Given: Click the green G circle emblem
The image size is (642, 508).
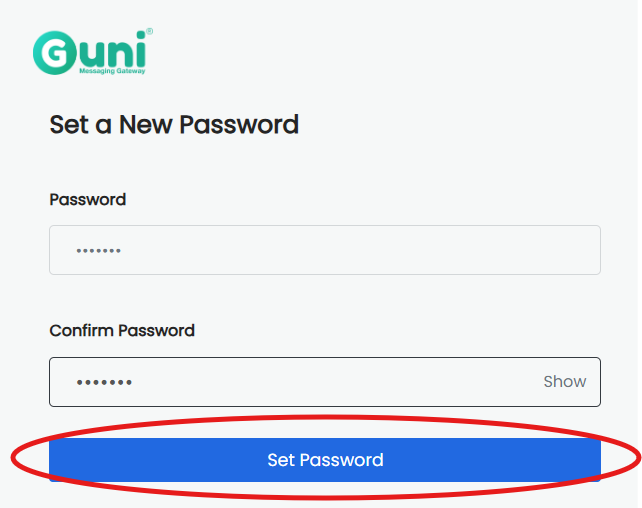Looking at the screenshot, I should click(x=55, y=53).
